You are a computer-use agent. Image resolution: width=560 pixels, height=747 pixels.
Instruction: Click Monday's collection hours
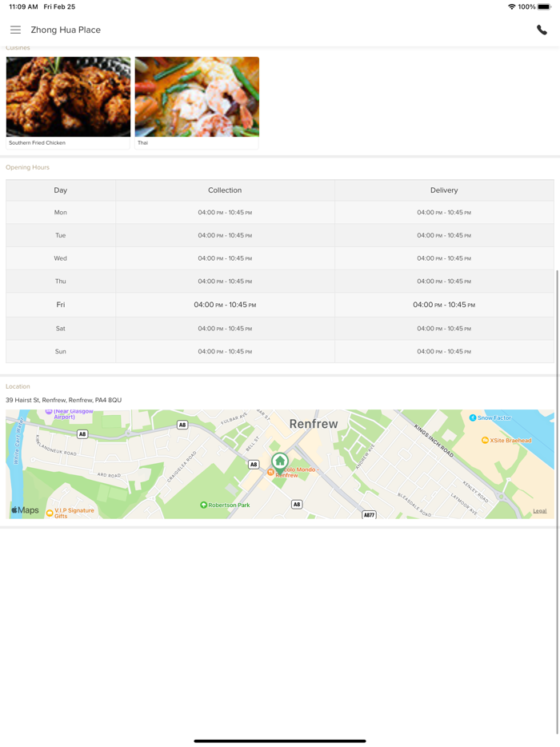(x=225, y=213)
